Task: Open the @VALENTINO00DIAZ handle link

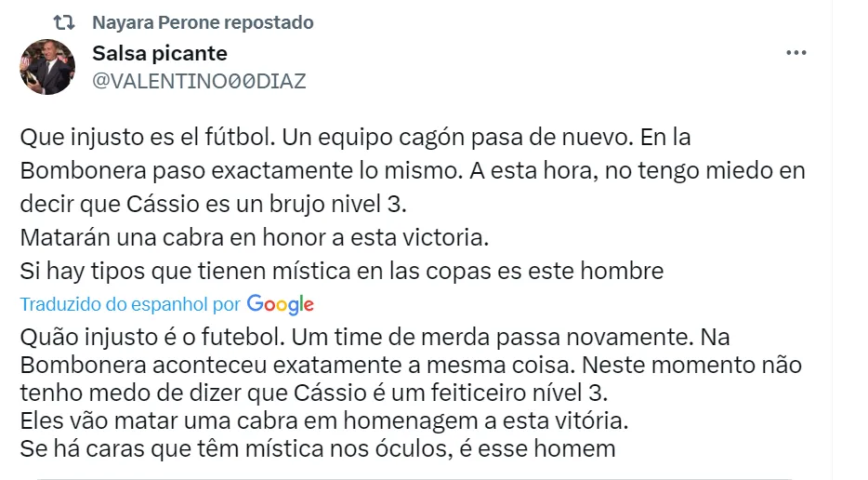Action: click(x=199, y=81)
